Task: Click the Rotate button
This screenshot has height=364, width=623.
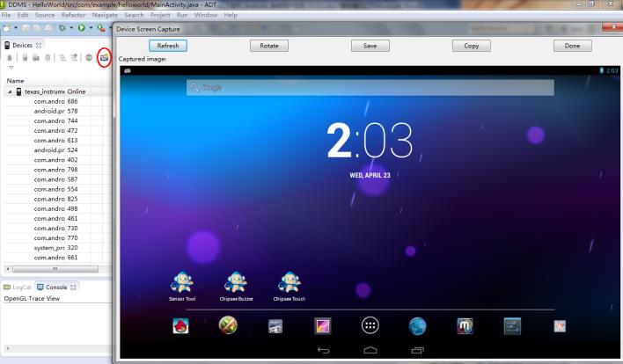Action: pos(269,46)
